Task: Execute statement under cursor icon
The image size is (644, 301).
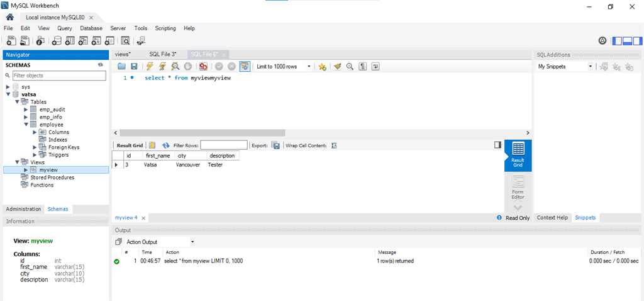Action: (x=163, y=66)
